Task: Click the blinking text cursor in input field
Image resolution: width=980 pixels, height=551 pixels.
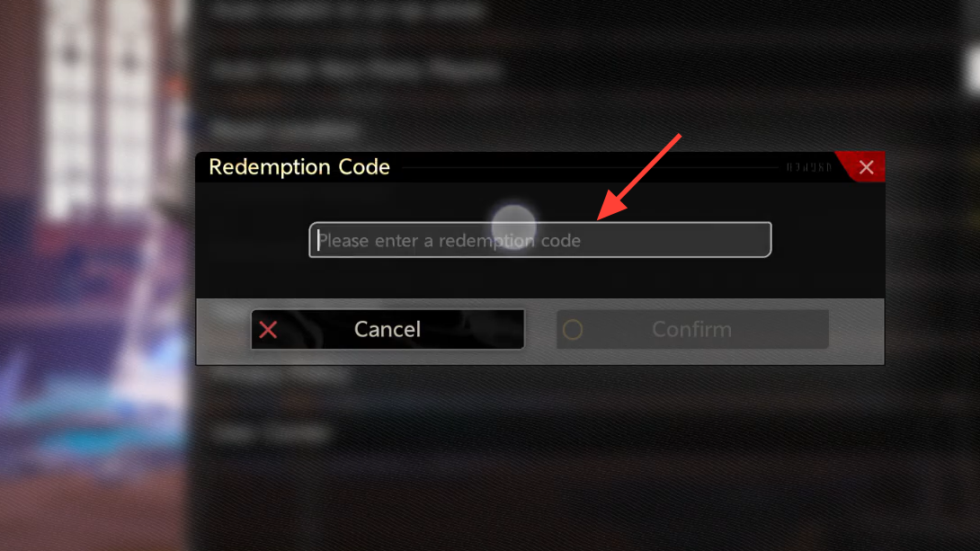Action: (319, 241)
